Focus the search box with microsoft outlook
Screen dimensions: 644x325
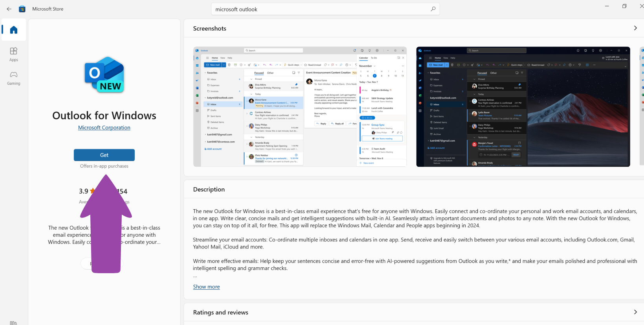(x=325, y=9)
